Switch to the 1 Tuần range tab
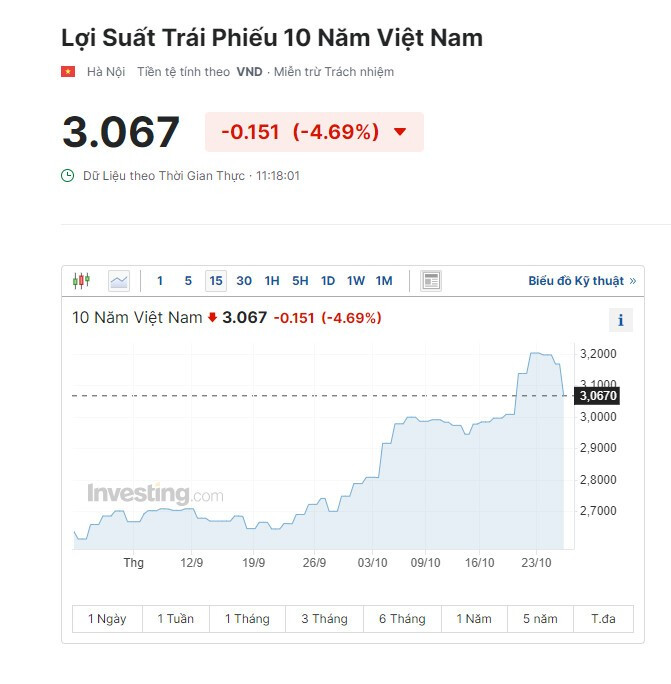The height and width of the screenshot is (684, 671). (176, 619)
